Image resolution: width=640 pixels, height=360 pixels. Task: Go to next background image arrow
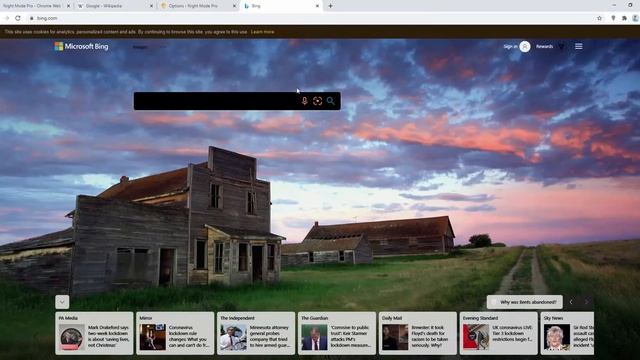[587, 302]
